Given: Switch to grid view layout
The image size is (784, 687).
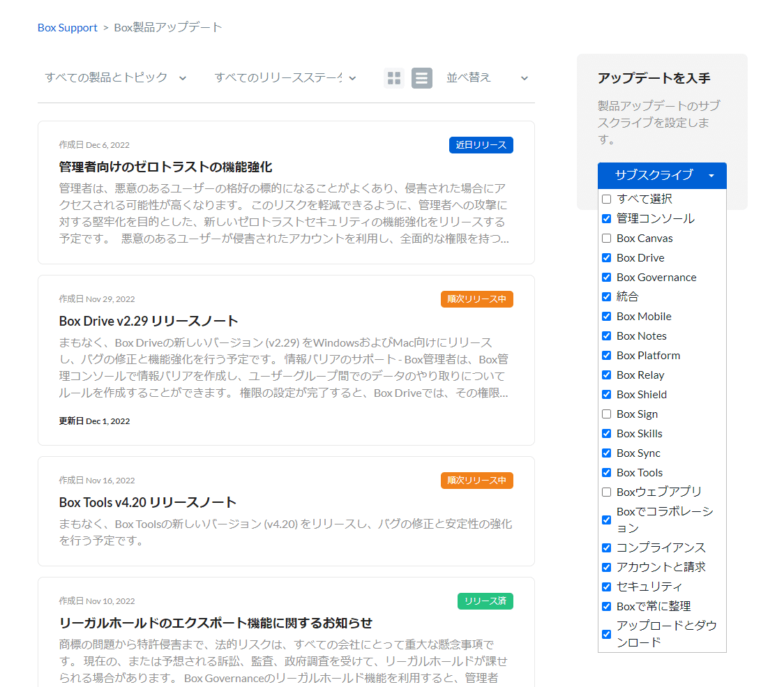Looking at the screenshot, I should [393, 78].
